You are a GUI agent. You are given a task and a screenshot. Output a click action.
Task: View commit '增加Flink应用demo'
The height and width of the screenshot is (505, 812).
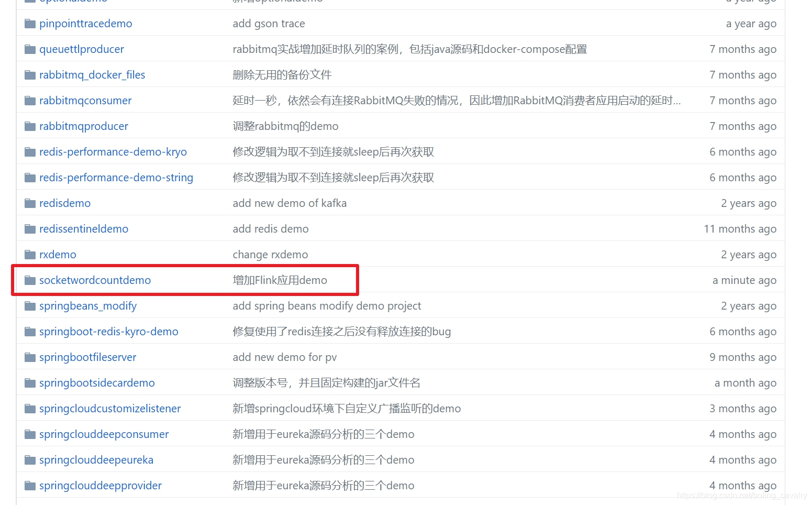280,280
